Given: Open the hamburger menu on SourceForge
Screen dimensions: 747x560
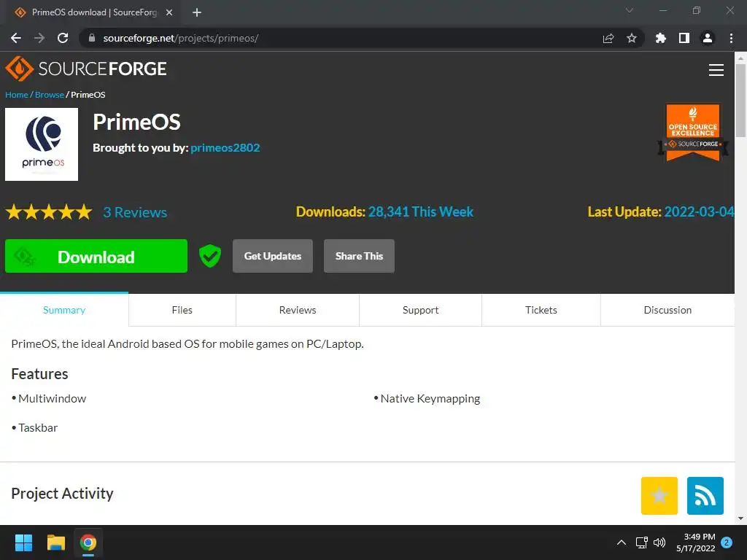Looking at the screenshot, I should click(716, 70).
